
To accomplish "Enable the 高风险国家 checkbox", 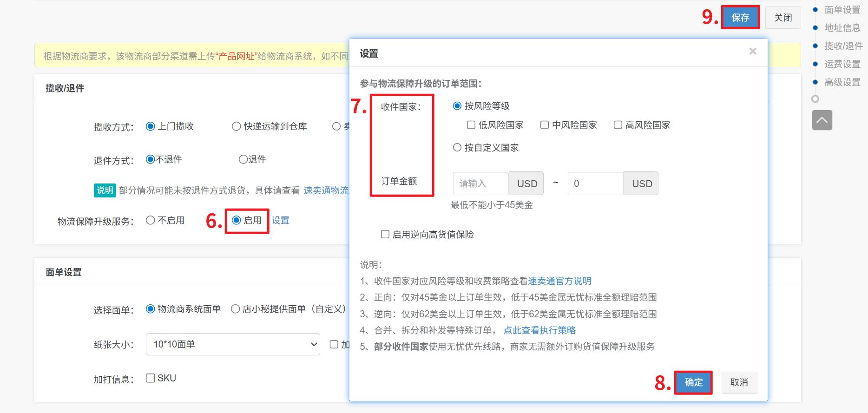I will 618,125.
